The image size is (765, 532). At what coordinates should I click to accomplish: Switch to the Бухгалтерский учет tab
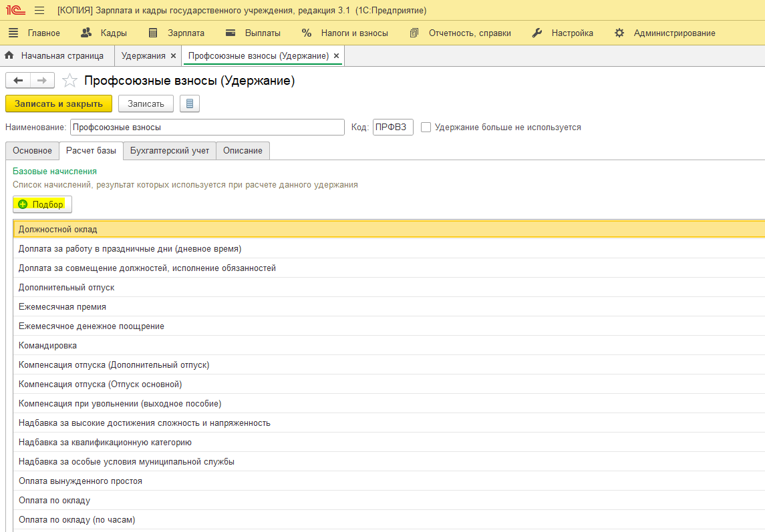(170, 151)
